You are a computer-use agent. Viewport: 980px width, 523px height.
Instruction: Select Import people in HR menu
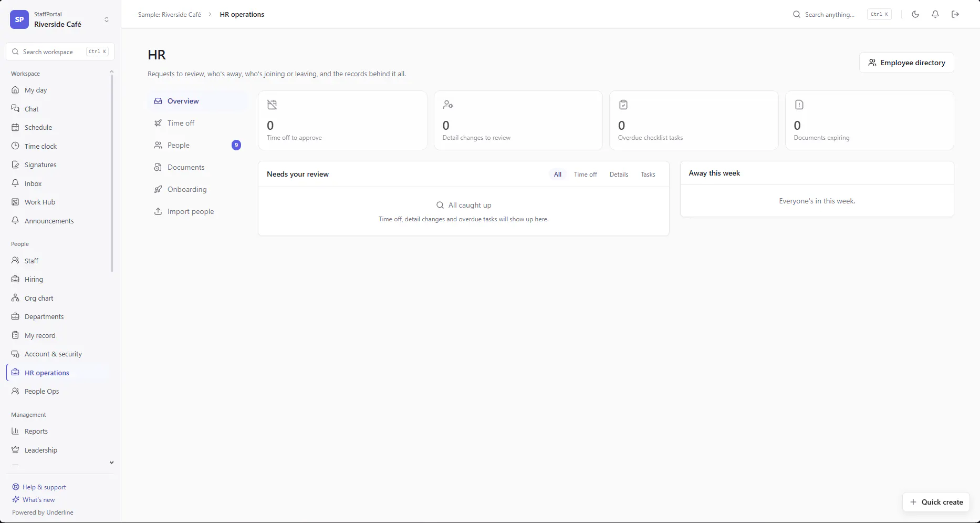coord(198,211)
